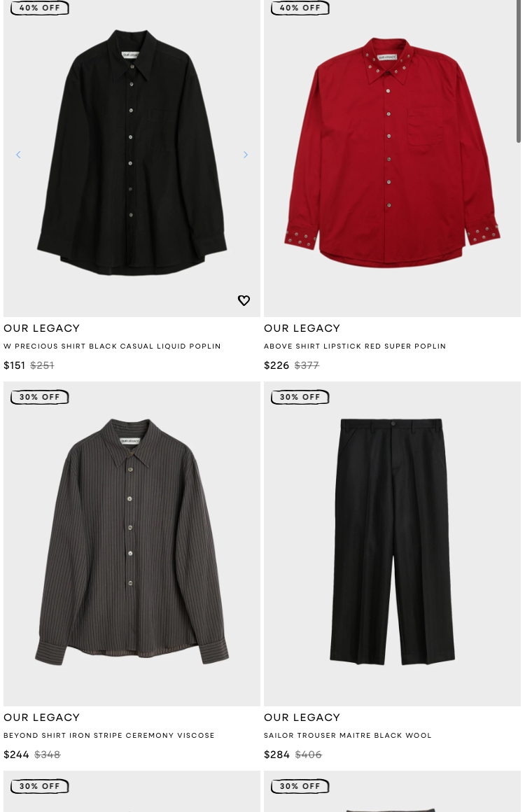525x812 pixels.
Task: Show previous image of black shirt
Action: 19,155
